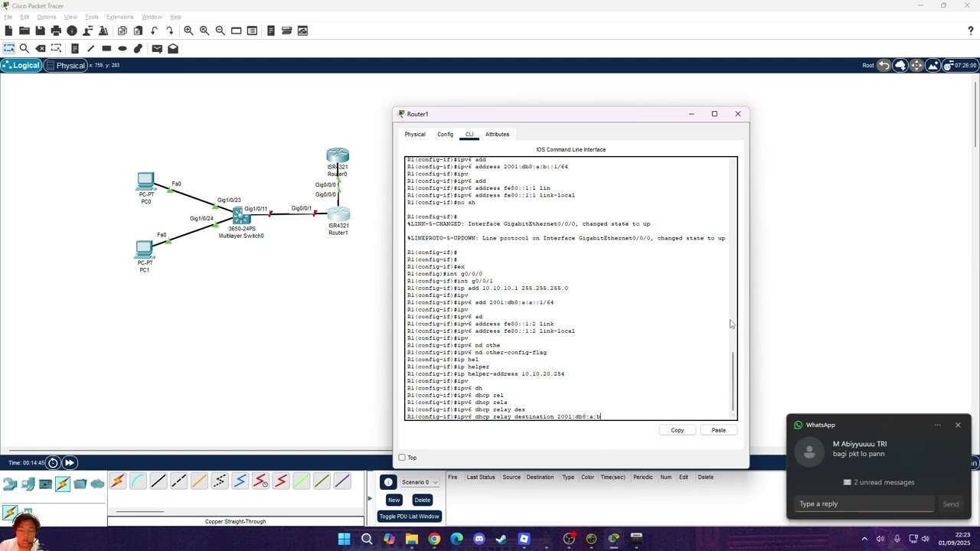The image size is (980, 551).
Task: Save the network with the floppy disk icon
Action: 40,31
